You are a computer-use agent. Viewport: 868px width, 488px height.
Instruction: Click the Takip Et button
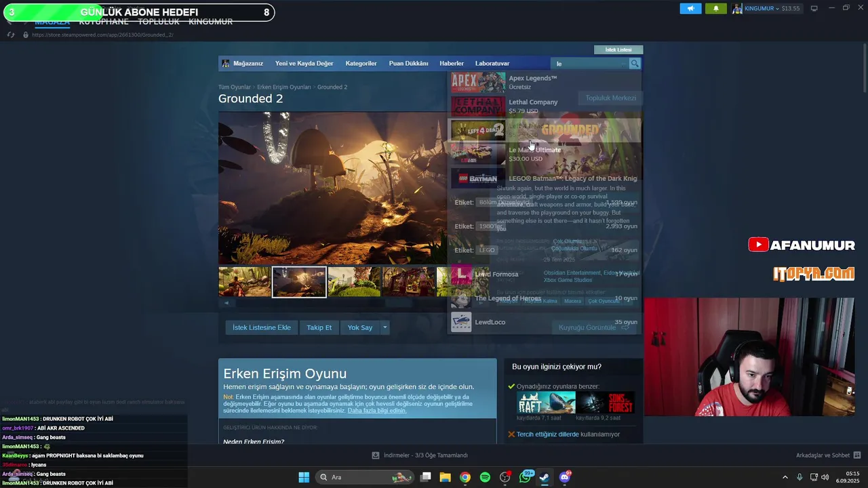click(x=319, y=327)
